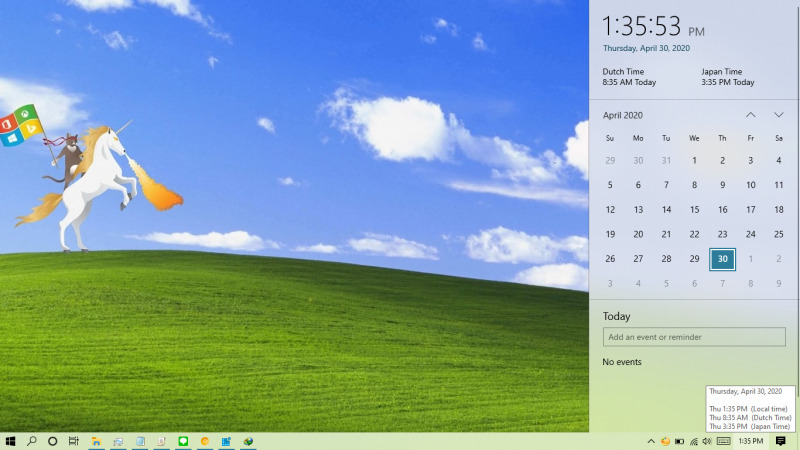Viewport: 800px width, 450px height.
Task: Open the Action Center notifications icon
Action: pos(781,441)
